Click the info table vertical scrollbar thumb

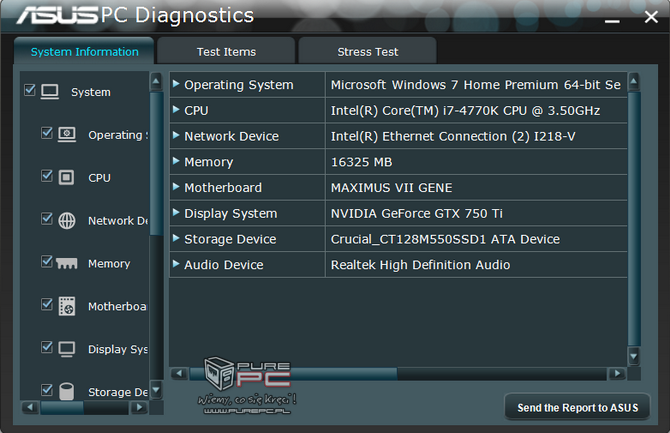(x=634, y=218)
